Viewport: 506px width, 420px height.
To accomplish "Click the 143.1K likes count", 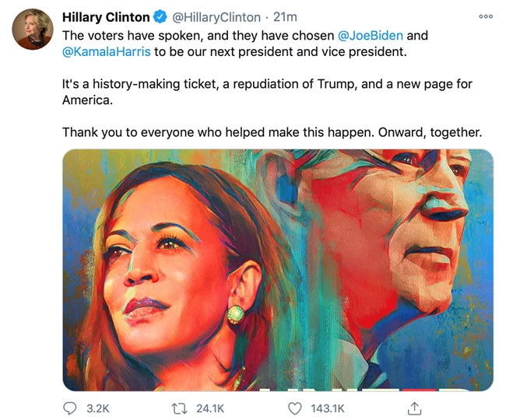I will tap(328, 408).
